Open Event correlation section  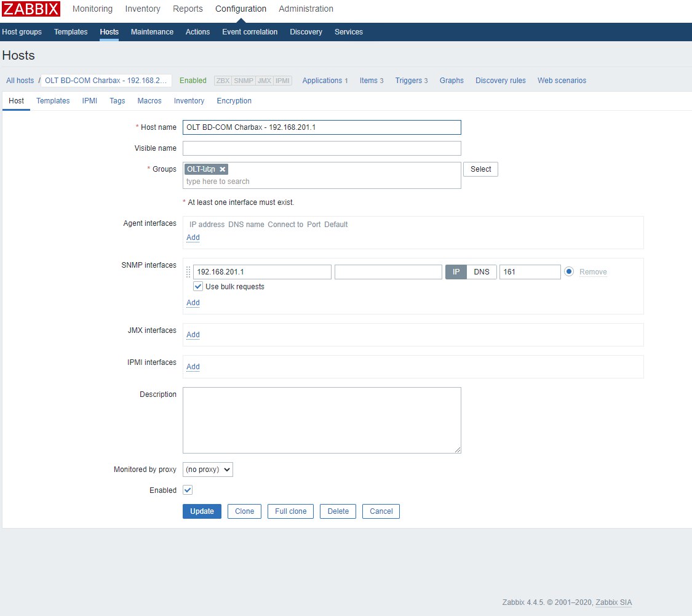click(250, 32)
